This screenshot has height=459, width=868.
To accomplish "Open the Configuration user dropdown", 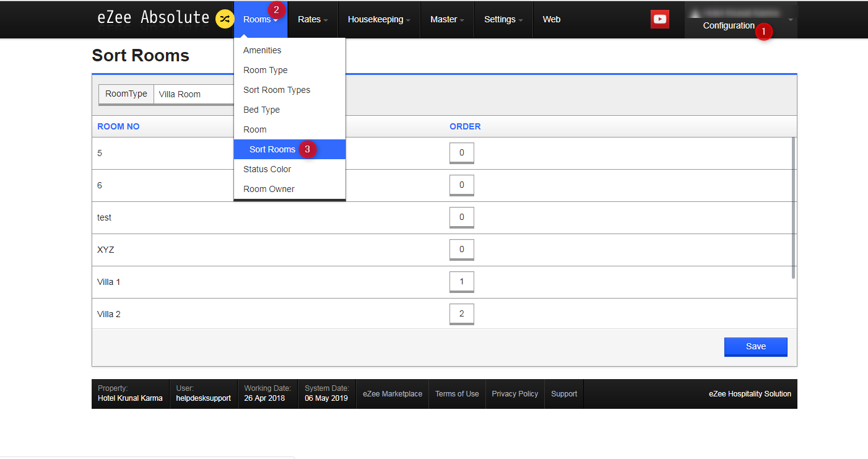I will pyautogui.click(x=741, y=20).
